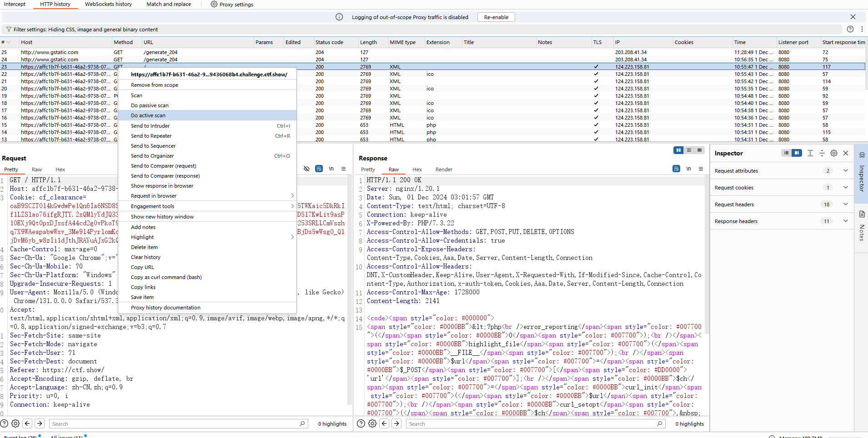Viewport: 868px width, 438px height.
Task: Open Proxy settings gear icon
Action: tap(214, 4)
